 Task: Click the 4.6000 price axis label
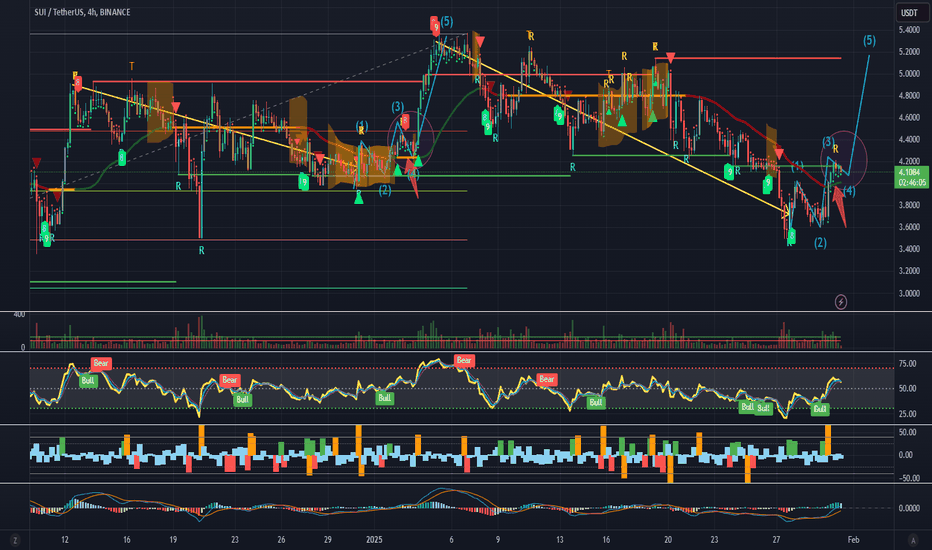coord(909,118)
